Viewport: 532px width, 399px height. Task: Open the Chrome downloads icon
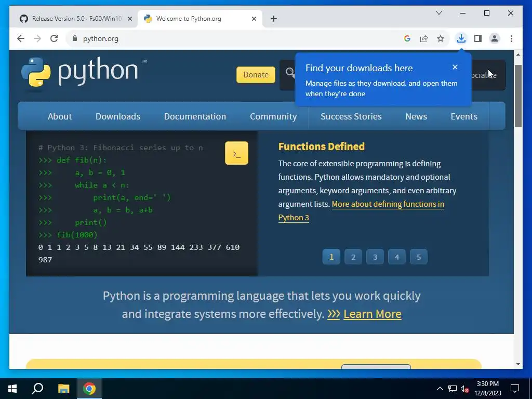click(461, 38)
